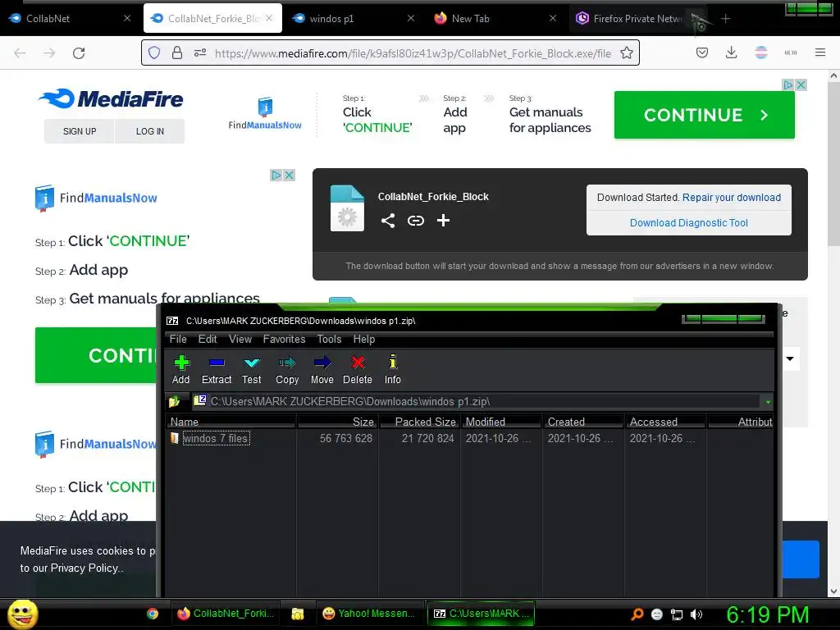This screenshot has height=630, width=840.
Task: Reload the MediaFire page
Action: click(x=79, y=53)
